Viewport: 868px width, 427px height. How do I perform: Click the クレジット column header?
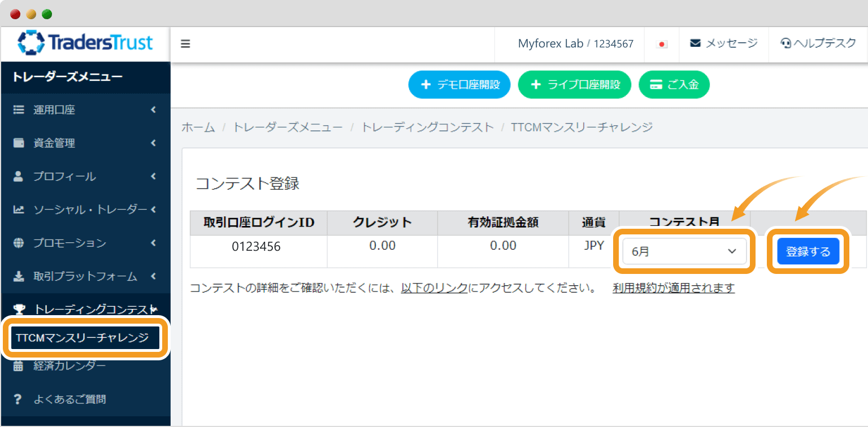[x=382, y=223]
